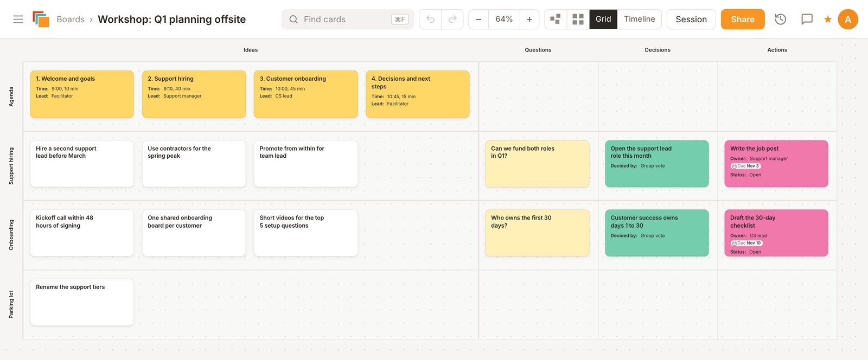
Task: Click the Due Nov 10 date chip
Action: coord(746,243)
